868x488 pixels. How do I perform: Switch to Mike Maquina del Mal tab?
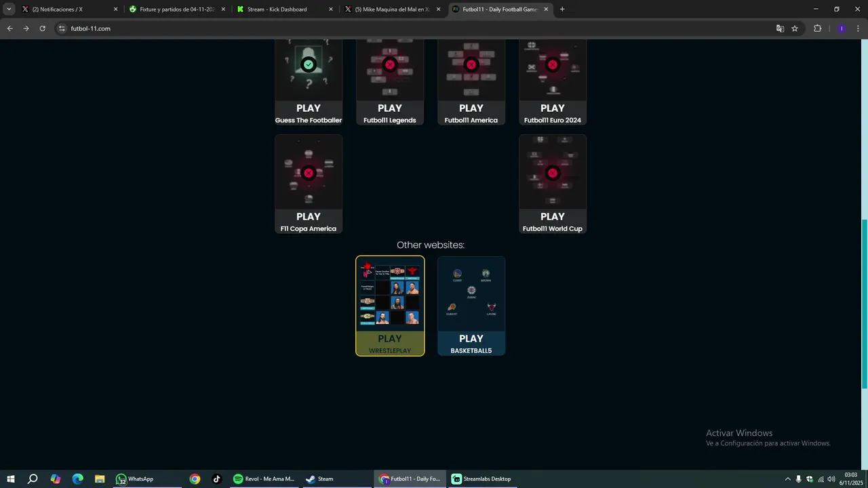click(392, 9)
